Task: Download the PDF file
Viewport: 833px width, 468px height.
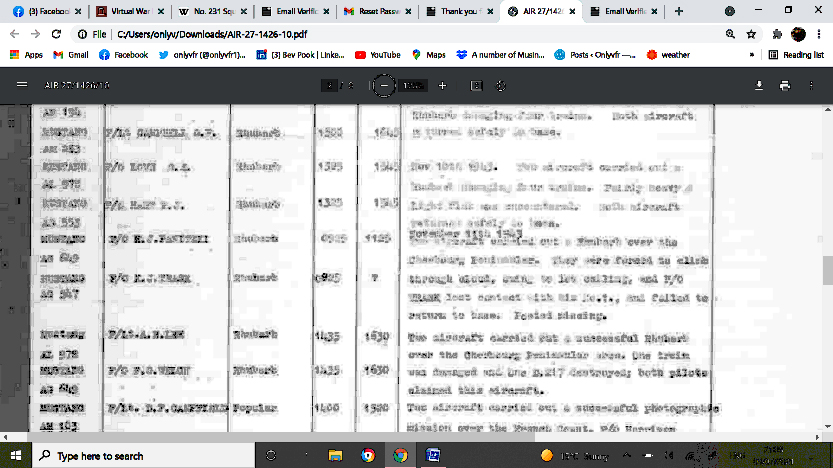Action: pyautogui.click(x=759, y=86)
